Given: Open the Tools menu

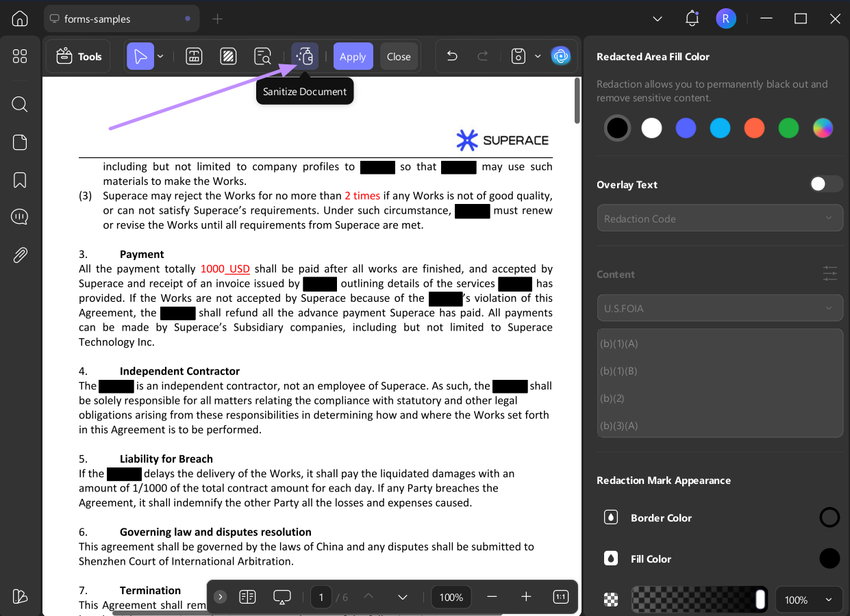Looking at the screenshot, I should point(79,56).
